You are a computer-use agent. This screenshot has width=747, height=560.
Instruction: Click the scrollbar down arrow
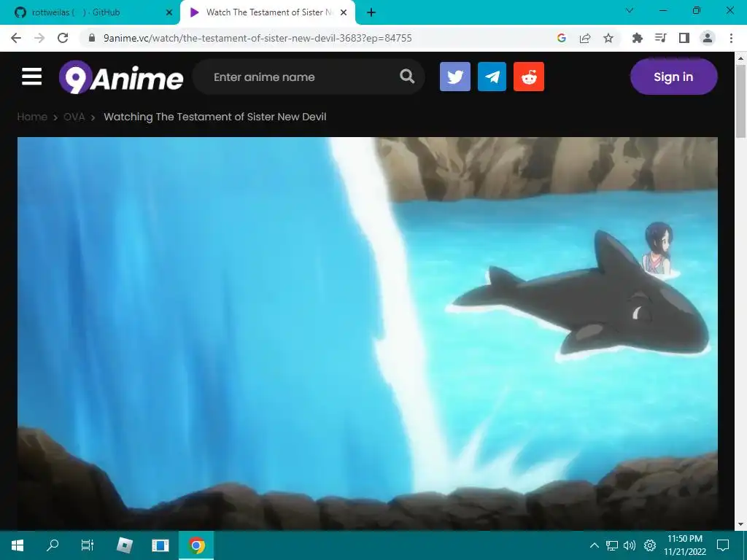(x=740, y=524)
